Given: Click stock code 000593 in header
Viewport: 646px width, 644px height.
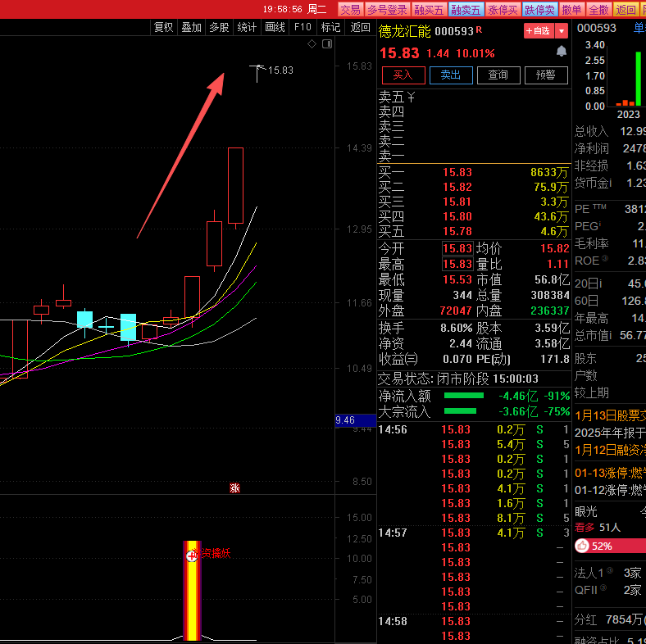Looking at the screenshot, I should (454, 31).
